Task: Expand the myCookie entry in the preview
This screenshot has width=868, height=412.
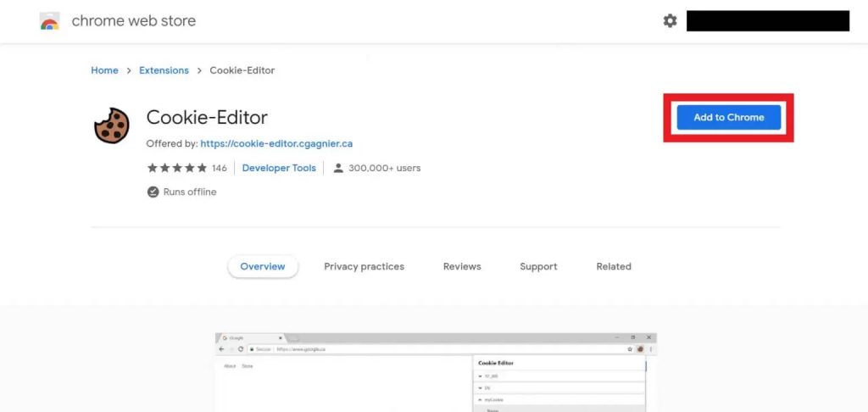Action: click(x=559, y=399)
